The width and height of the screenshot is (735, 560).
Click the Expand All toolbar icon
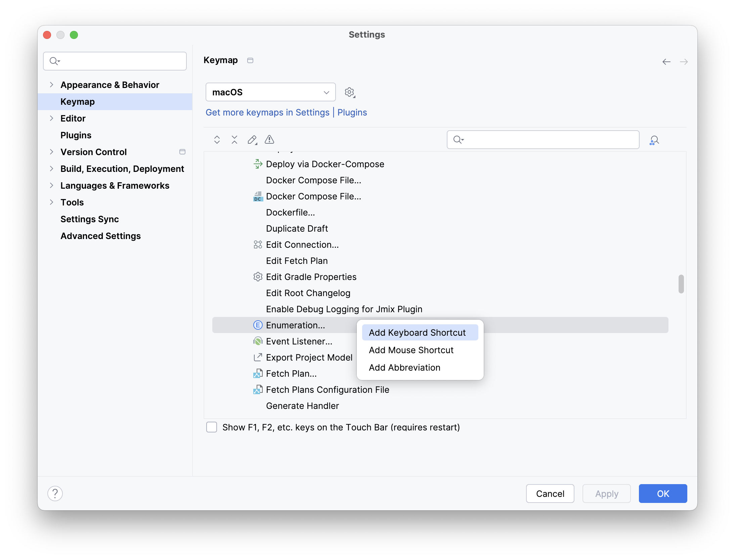pos(217,140)
